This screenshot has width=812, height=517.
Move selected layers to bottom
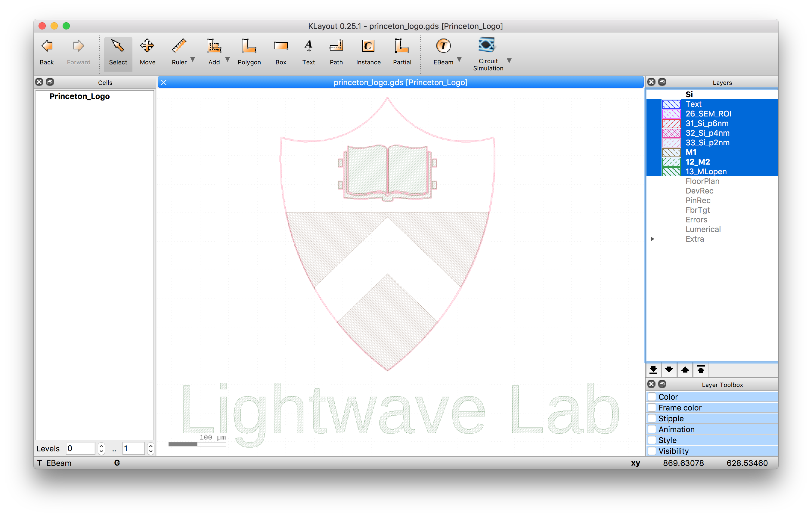click(653, 370)
